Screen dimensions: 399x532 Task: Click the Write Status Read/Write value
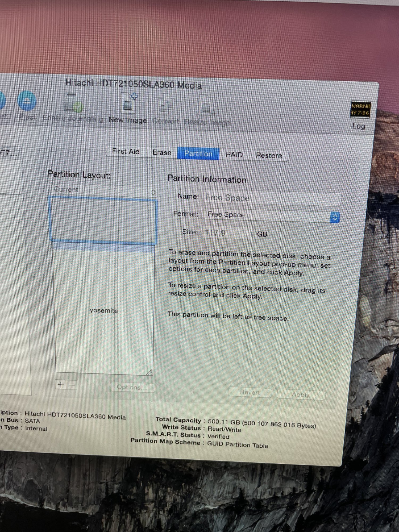[224, 429]
